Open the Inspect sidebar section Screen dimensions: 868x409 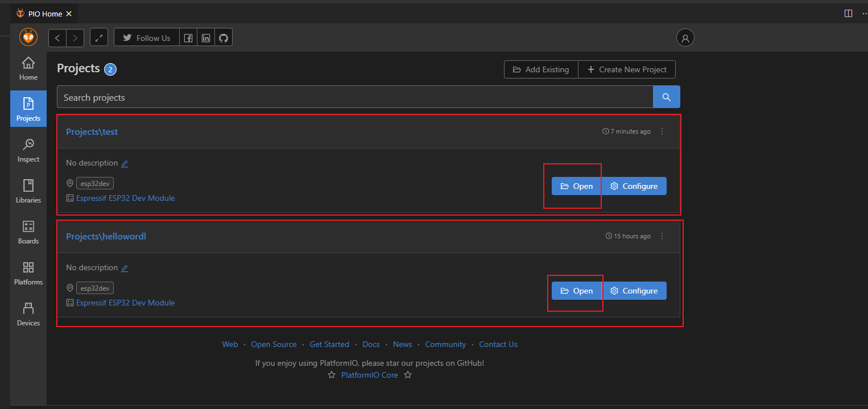pos(28,151)
